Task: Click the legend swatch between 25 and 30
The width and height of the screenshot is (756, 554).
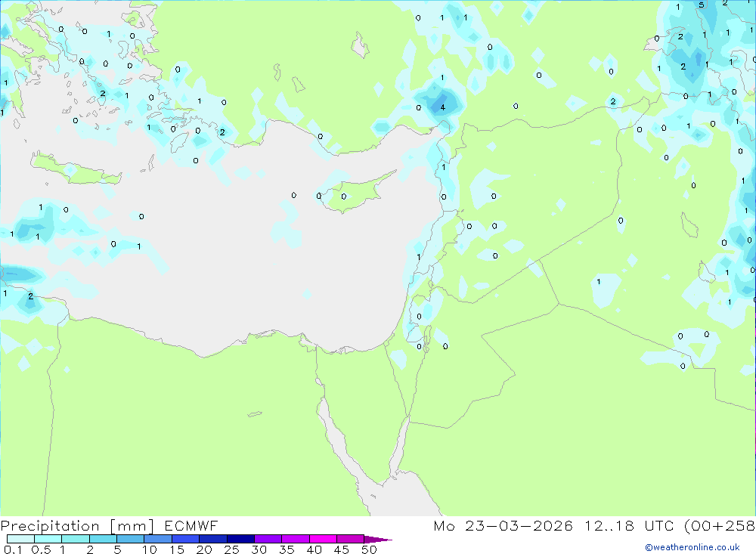Action: 240,539
